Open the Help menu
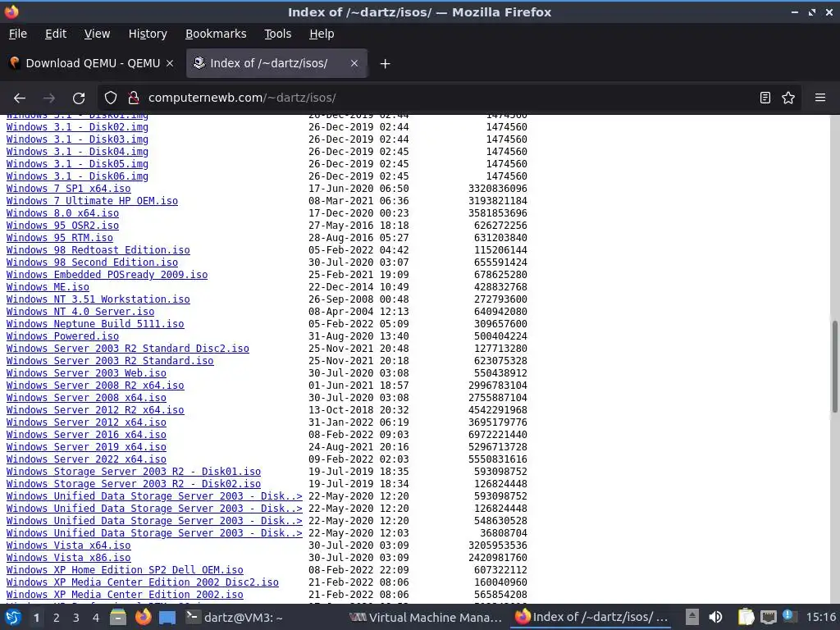 tap(322, 34)
